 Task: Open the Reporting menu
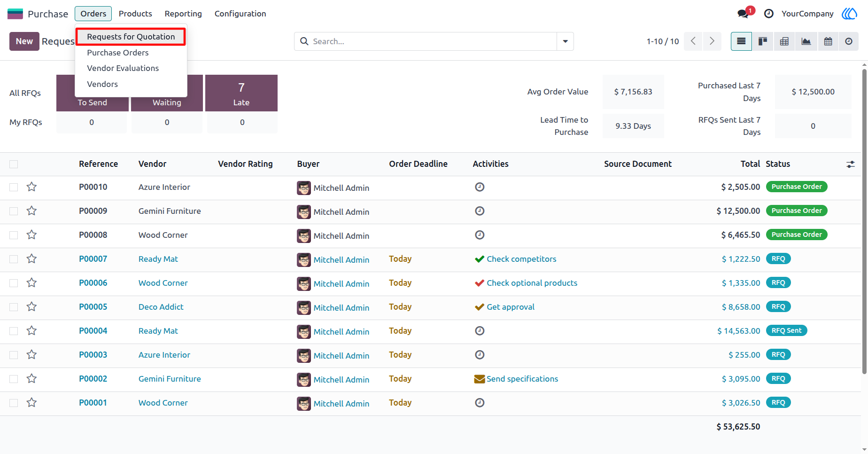183,14
